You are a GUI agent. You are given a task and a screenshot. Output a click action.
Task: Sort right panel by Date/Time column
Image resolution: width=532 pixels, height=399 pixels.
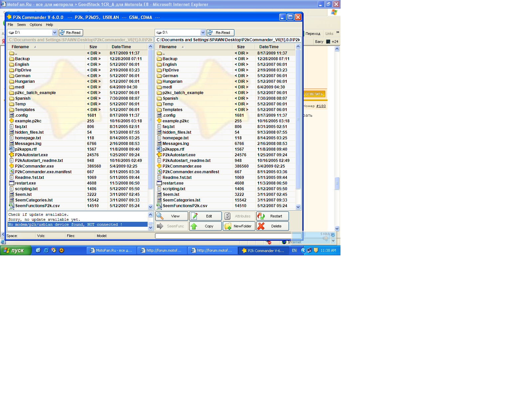click(x=269, y=47)
